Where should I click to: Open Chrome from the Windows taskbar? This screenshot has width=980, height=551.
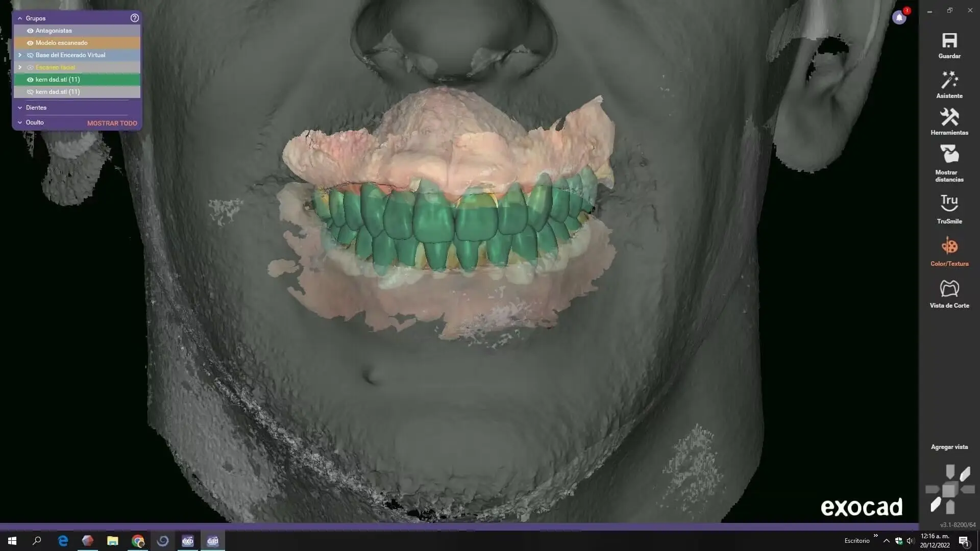pyautogui.click(x=138, y=541)
